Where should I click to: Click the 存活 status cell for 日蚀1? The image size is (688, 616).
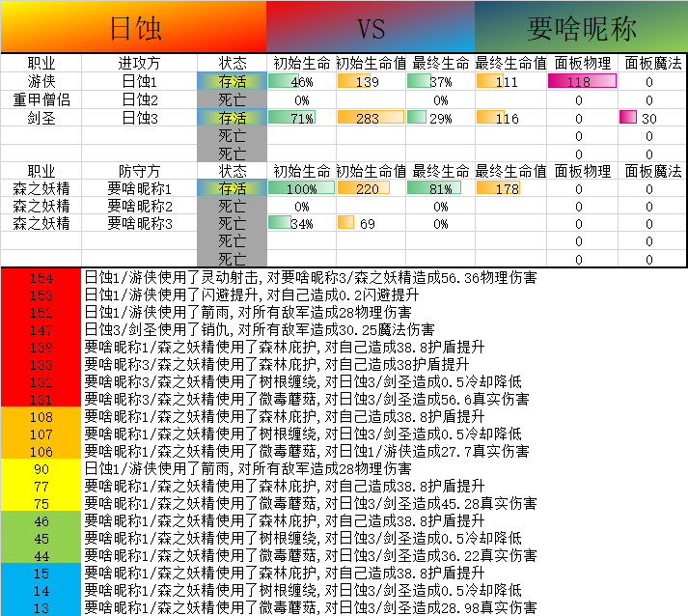coord(232,82)
